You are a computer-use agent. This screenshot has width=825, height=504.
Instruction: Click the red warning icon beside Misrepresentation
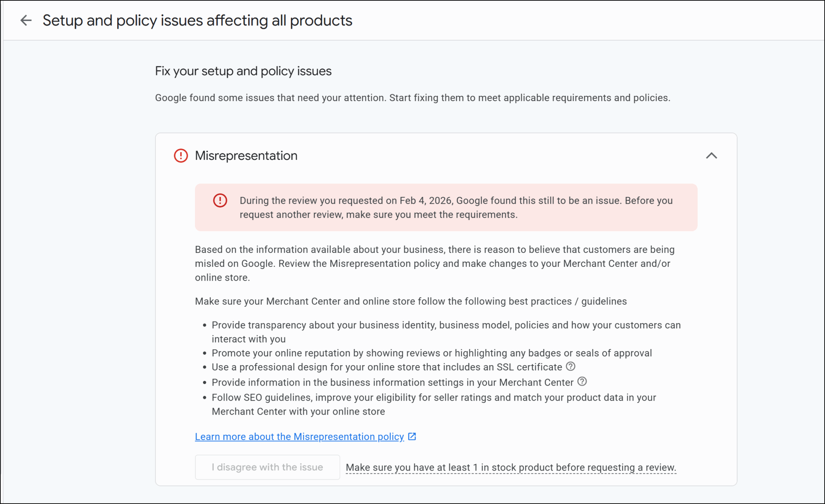(181, 156)
